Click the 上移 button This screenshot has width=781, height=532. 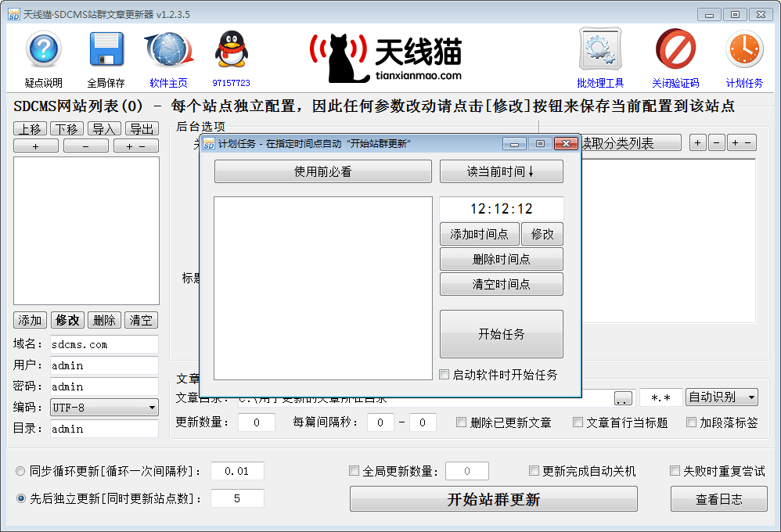click(x=30, y=128)
